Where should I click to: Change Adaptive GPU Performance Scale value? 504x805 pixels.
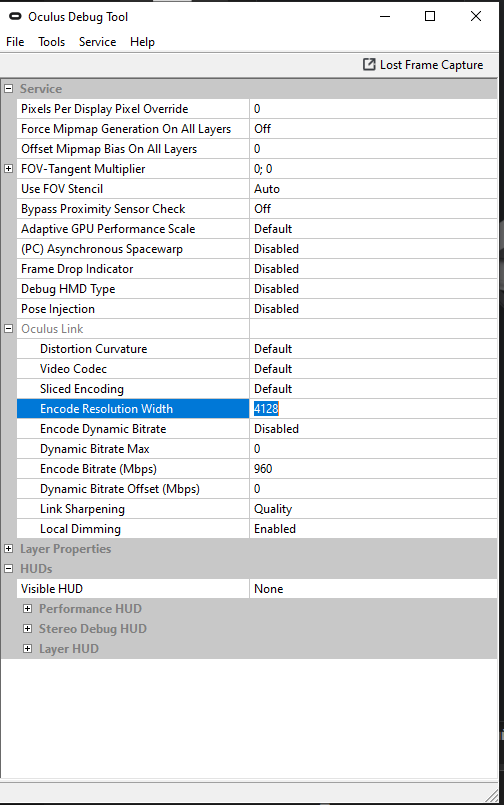(x=373, y=229)
